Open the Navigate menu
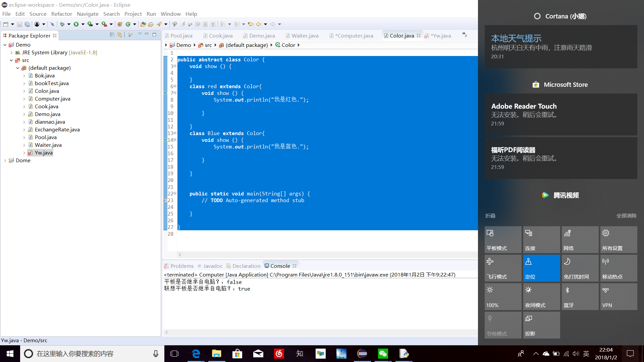This screenshot has height=362, width=644. pos(88,14)
